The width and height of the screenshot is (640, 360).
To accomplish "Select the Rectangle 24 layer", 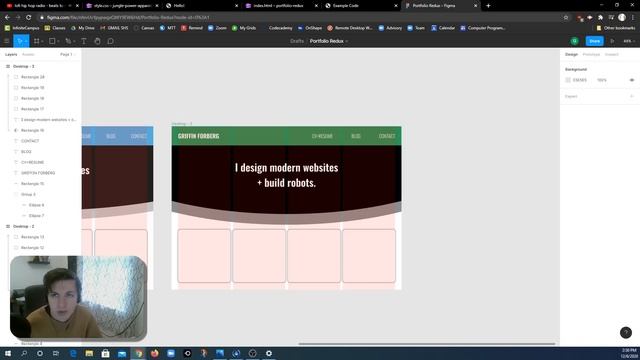I will 33,77.
